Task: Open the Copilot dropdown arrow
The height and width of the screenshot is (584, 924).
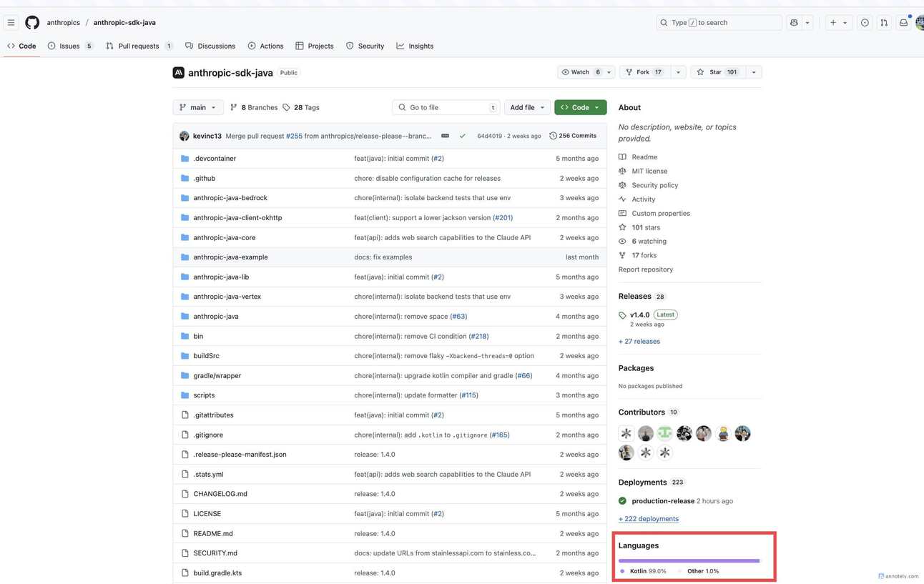Action: [x=807, y=23]
